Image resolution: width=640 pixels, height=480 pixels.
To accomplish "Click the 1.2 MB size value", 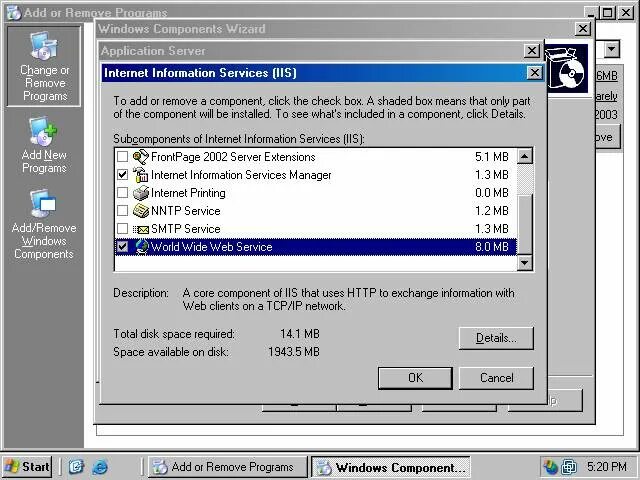I will tap(492, 211).
